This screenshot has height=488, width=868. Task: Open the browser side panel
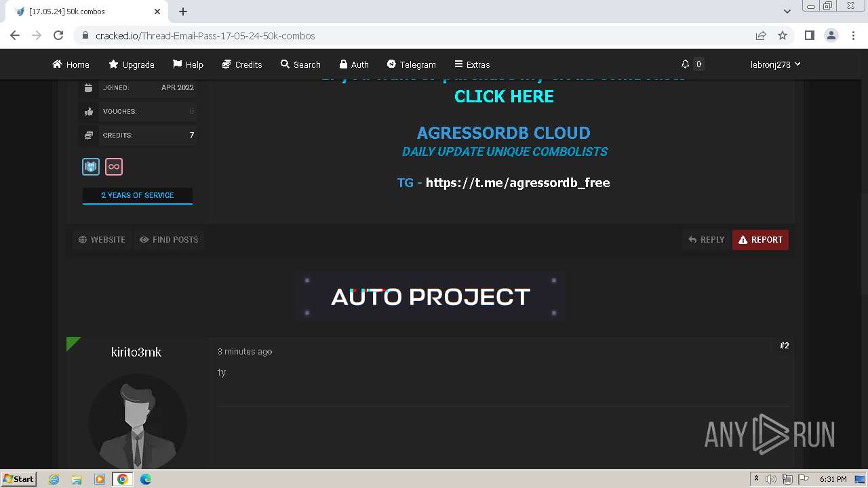(x=809, y=35)
